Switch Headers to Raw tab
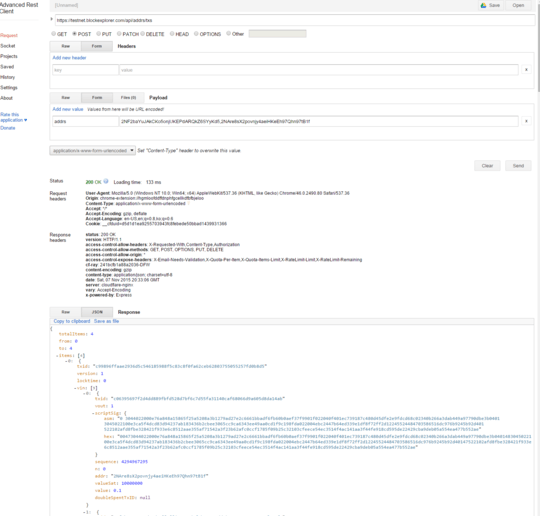The image size is (540, 516). tap(65, 46)
